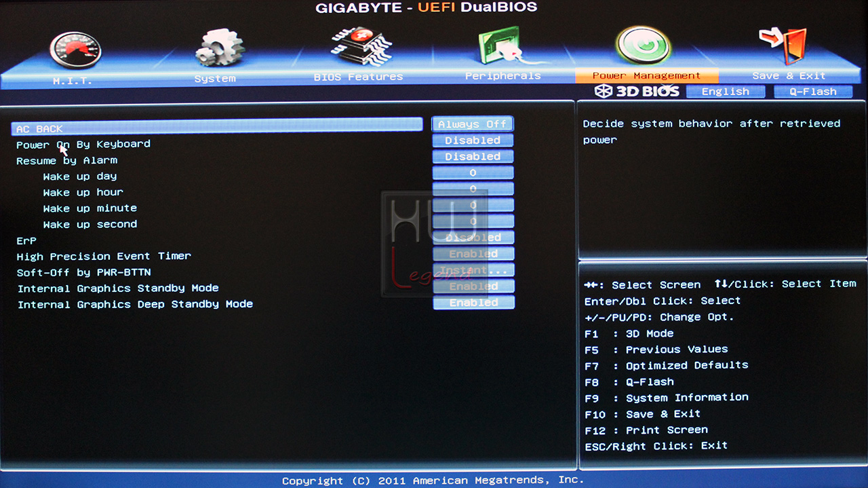Select the ErP setting label
This screenshot has height=488, width=868.
[x=26, y=241]
